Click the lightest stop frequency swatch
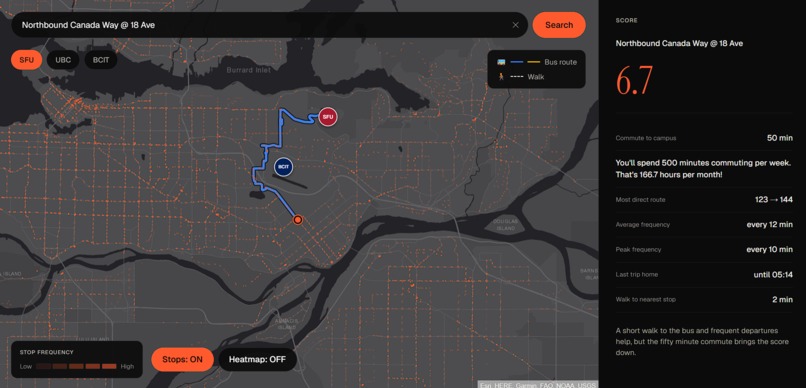Screen dimensions: 806x388 point(44,366)
